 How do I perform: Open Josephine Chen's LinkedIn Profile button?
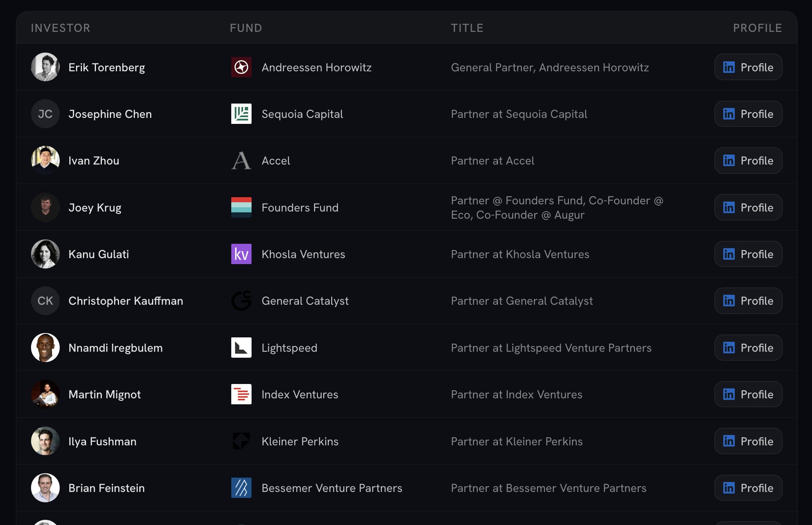[748, 114]
